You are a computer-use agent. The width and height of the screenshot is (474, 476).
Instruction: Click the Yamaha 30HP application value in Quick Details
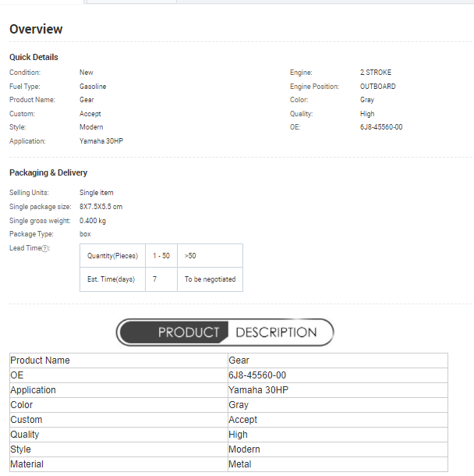pos(101,141)
